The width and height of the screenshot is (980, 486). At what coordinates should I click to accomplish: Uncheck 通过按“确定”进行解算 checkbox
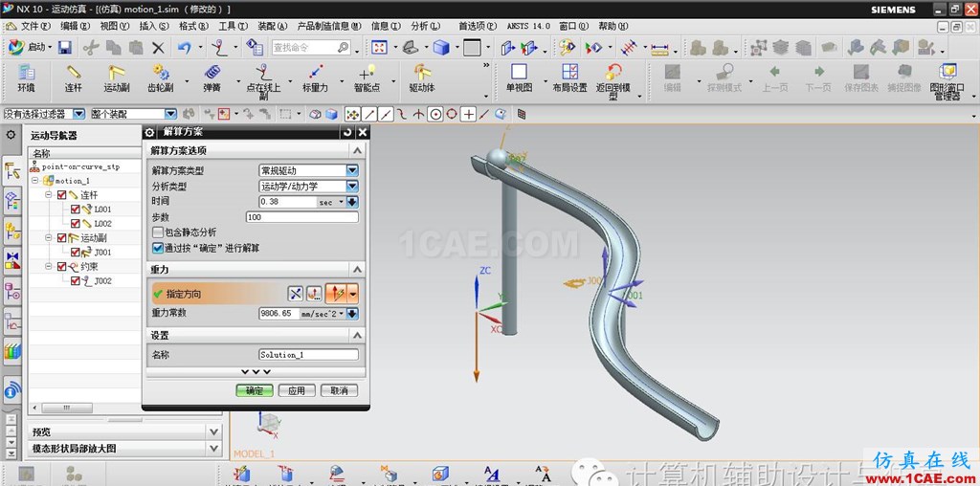point(158,248)
